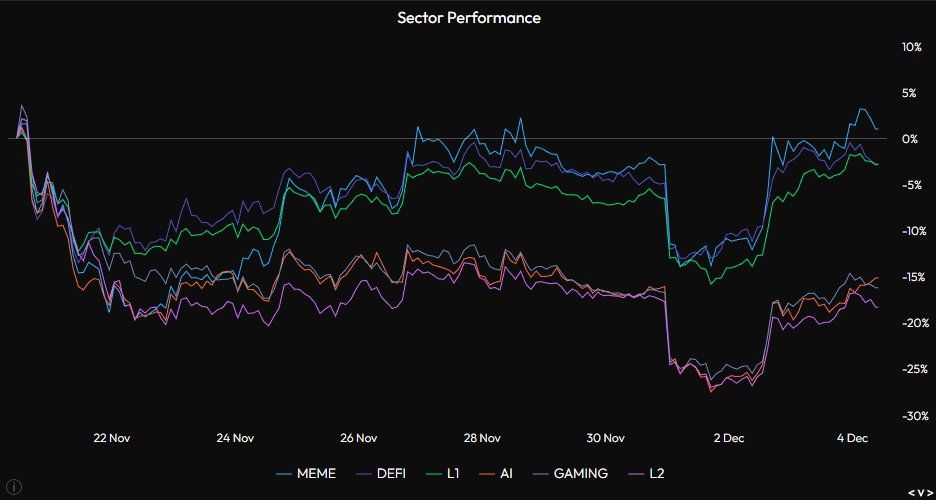
Task: Click the info icon in bottom-left corner
Action: [14, 487]
